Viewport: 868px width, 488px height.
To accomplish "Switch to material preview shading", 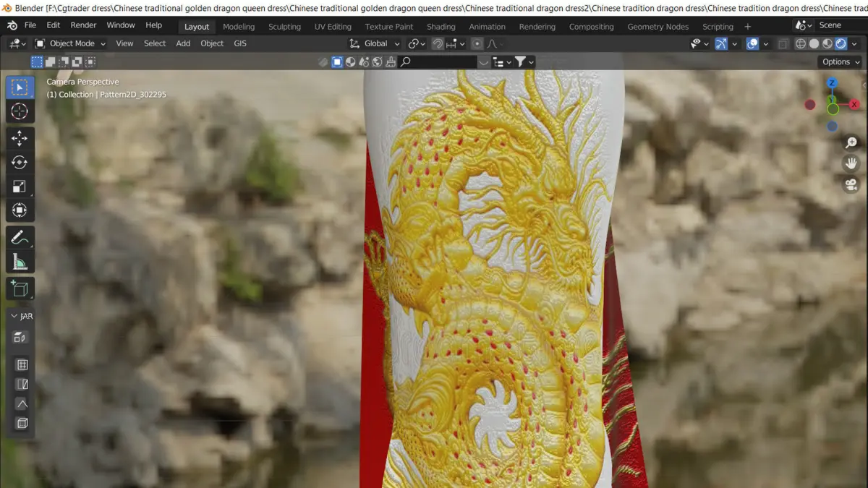I will click(827, 43).
